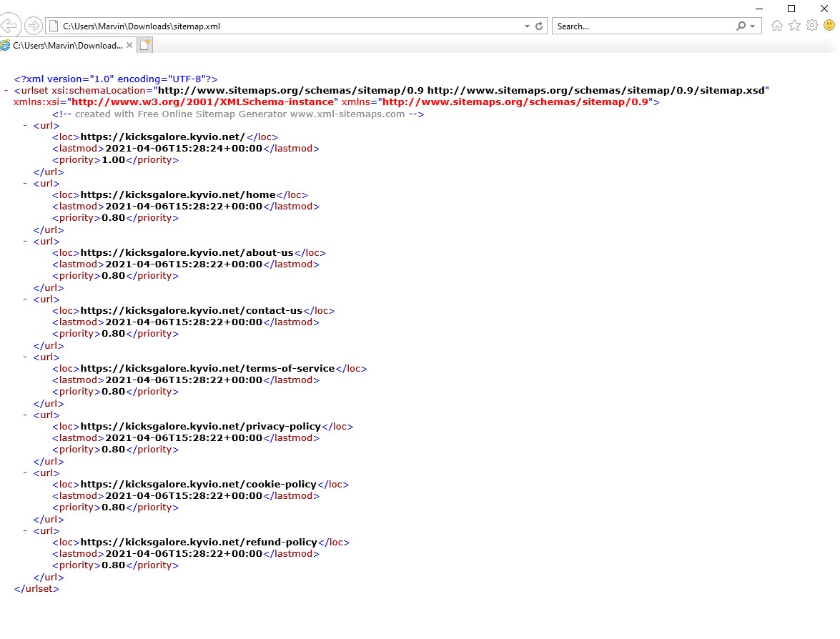Minimize the Internet Explorer window
Viewport: 840px width, 639px height.
(759, 9)
